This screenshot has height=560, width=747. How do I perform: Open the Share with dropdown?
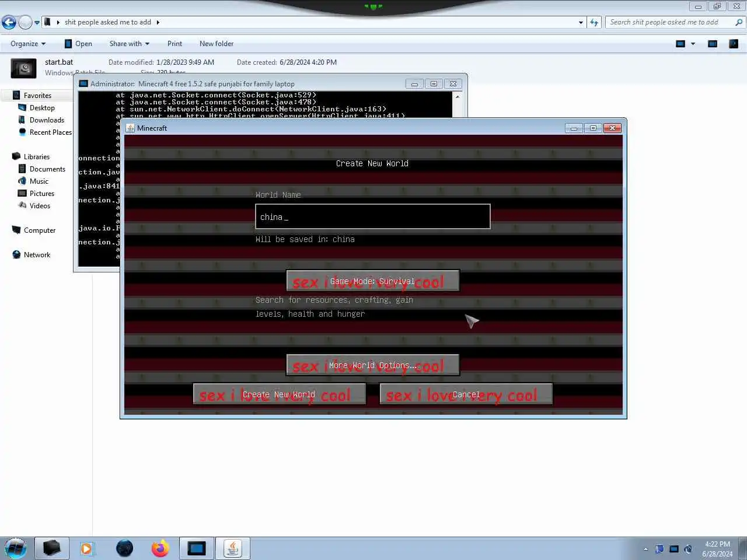(x=129, y=44)
